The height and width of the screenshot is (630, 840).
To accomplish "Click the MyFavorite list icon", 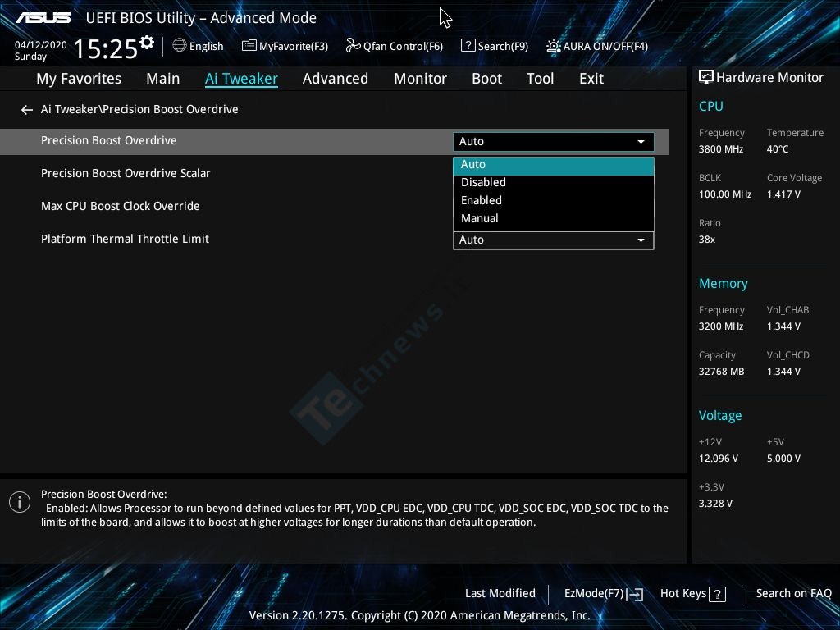I will [249, 46].
